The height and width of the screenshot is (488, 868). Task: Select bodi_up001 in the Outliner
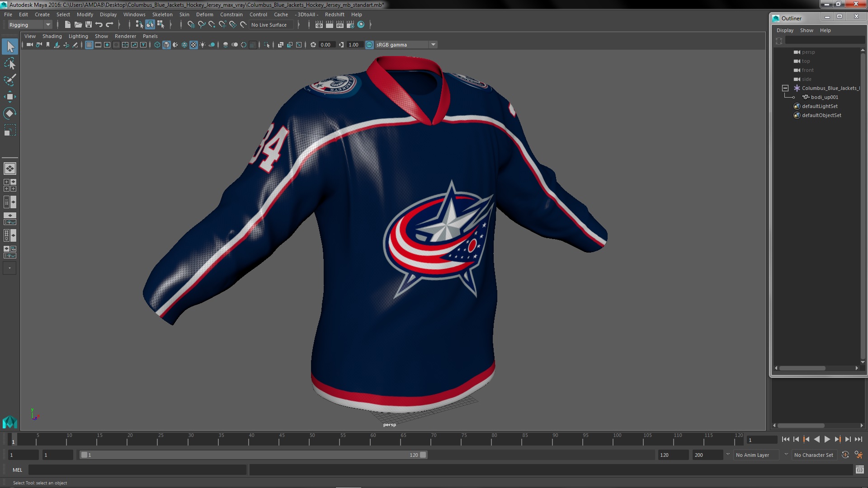tap(824, 97)
